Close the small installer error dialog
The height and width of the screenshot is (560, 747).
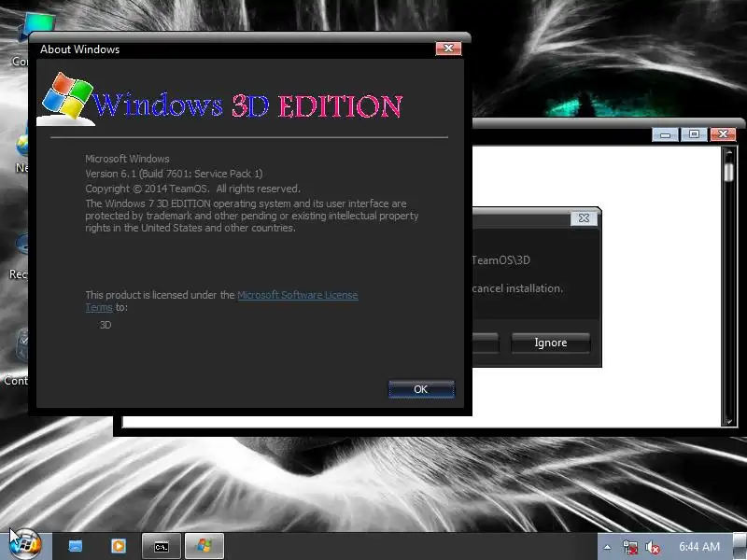coord(584,218)
